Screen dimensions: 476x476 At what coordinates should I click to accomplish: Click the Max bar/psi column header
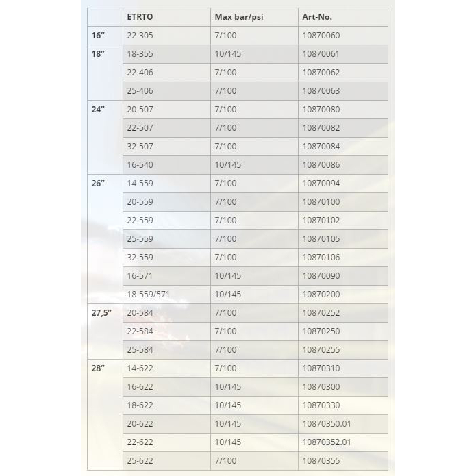tap(239, 17)
